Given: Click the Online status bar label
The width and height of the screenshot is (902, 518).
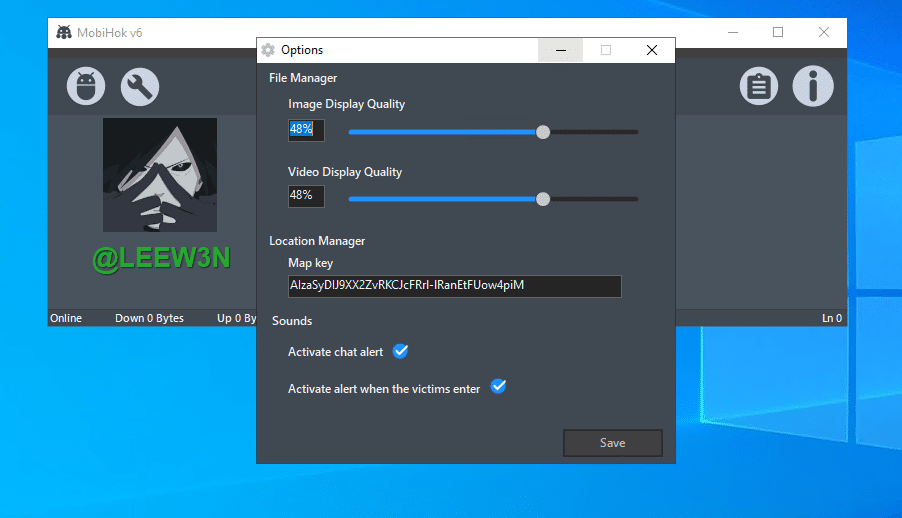Looking at the screenshot, I should click(66, 318).
